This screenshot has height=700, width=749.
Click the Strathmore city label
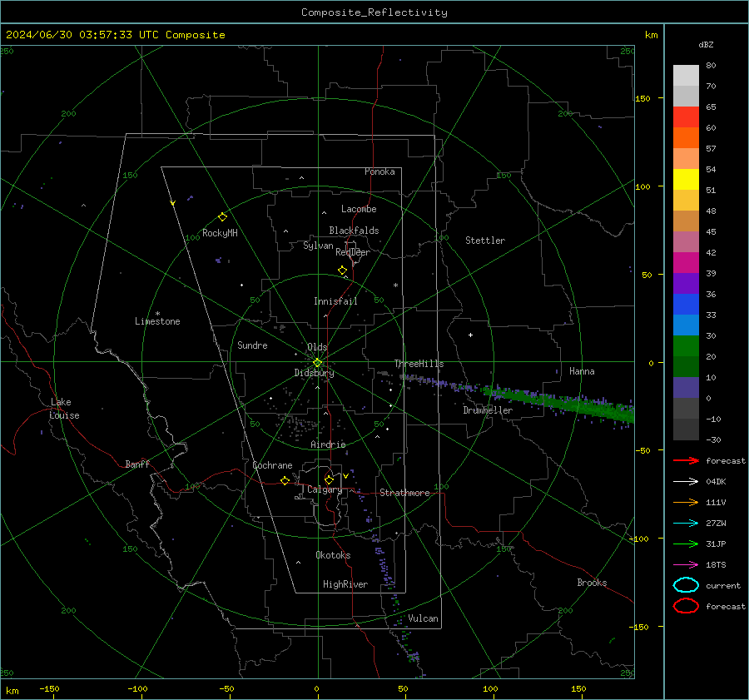pos(404,493)
